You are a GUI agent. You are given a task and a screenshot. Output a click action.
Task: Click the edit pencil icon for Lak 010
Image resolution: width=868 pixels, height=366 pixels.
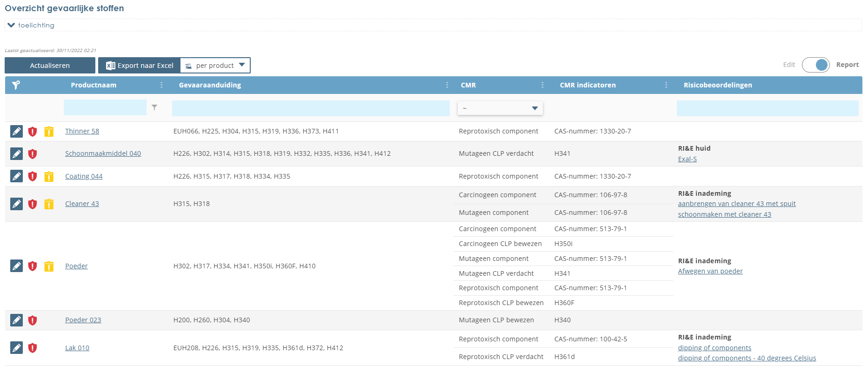(16, 348)
